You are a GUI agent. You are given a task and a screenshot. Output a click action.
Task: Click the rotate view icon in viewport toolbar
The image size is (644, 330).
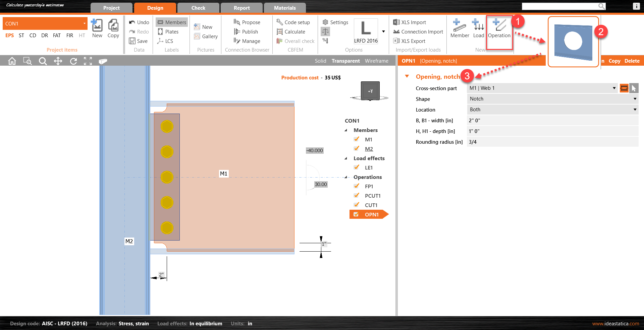(x=73, y=61)
